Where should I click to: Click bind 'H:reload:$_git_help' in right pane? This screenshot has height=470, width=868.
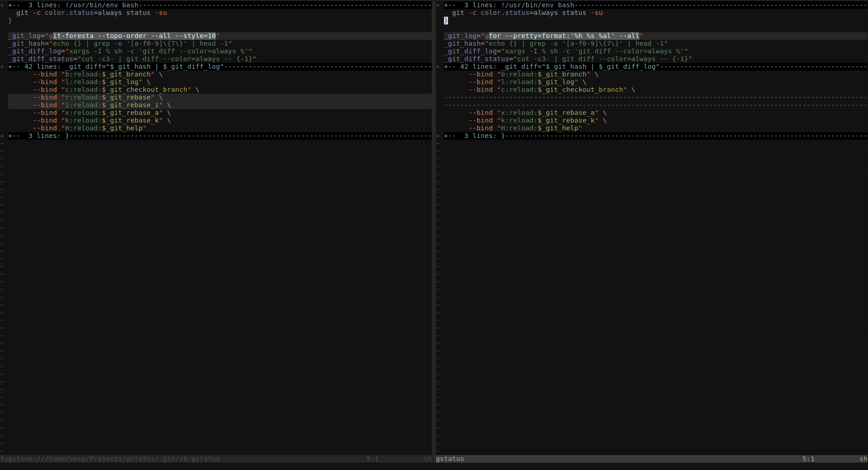pos(525,128)
